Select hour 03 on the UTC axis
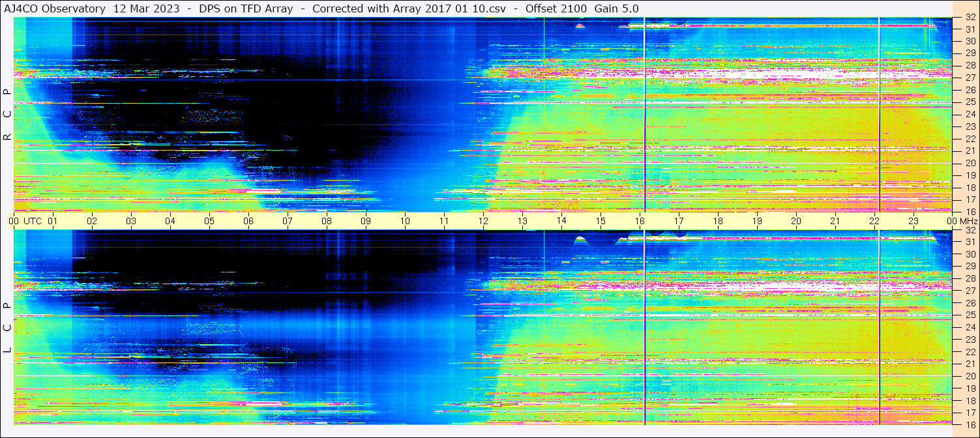Image resolution: width=980 pixels, height=438 pixels. [x=131, y=221]
